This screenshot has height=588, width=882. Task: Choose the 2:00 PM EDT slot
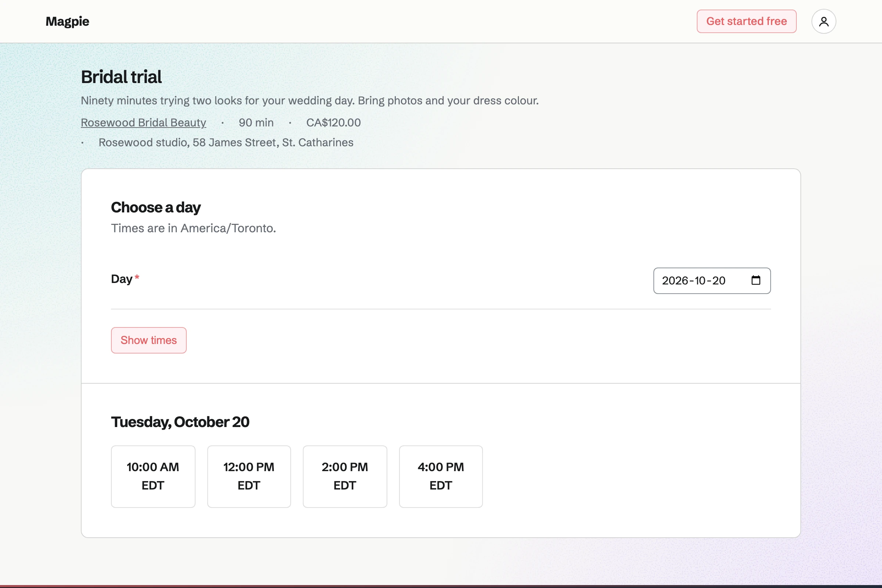[345, 476]
